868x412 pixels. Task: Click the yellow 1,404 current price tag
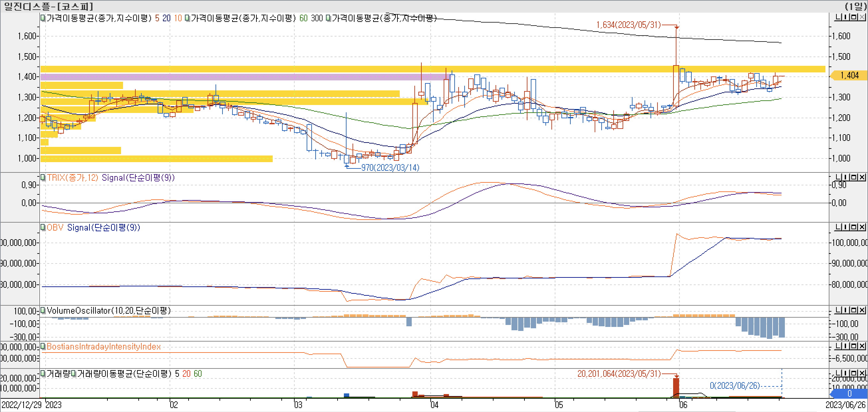849,75
